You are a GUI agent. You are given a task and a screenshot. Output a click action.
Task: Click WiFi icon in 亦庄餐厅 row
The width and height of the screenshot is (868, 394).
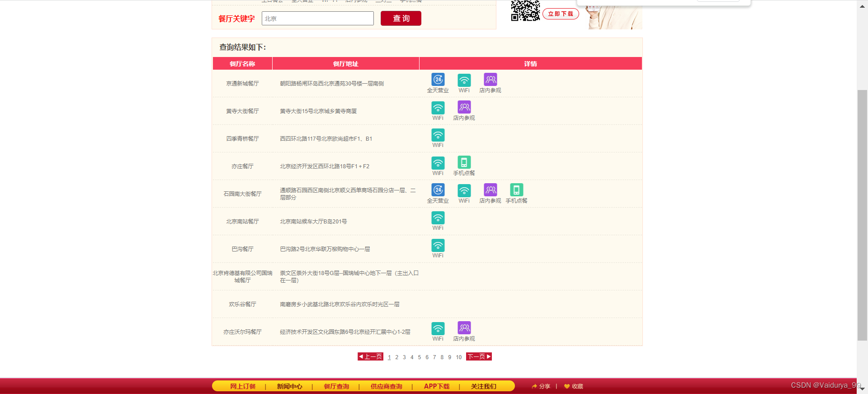[438, 163]
